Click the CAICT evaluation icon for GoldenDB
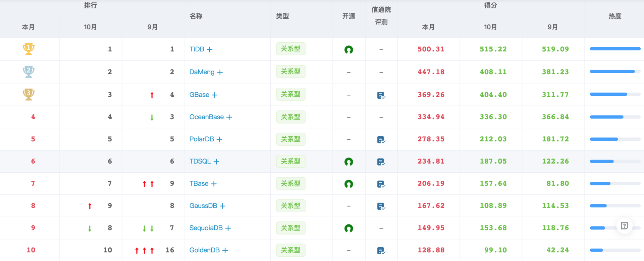The width and height of the screenshot is (644, 261). [x=381, y=251]
